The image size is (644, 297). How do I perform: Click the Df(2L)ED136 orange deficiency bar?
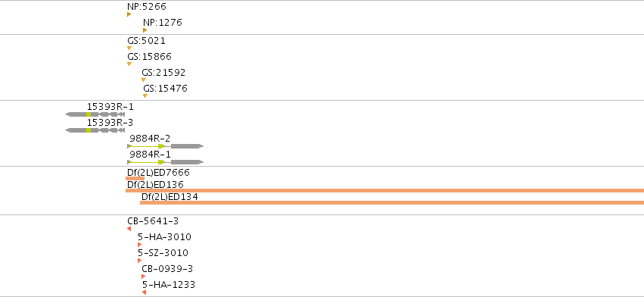coord(385,190)
